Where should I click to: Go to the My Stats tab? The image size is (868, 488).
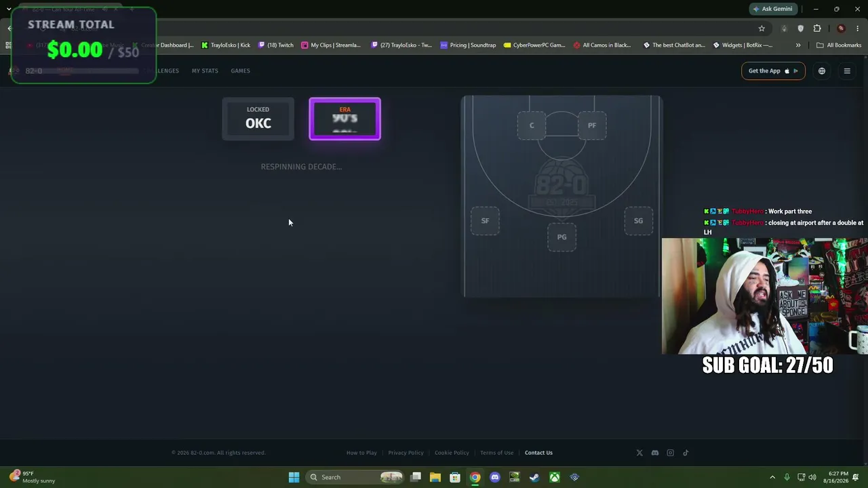205,70
